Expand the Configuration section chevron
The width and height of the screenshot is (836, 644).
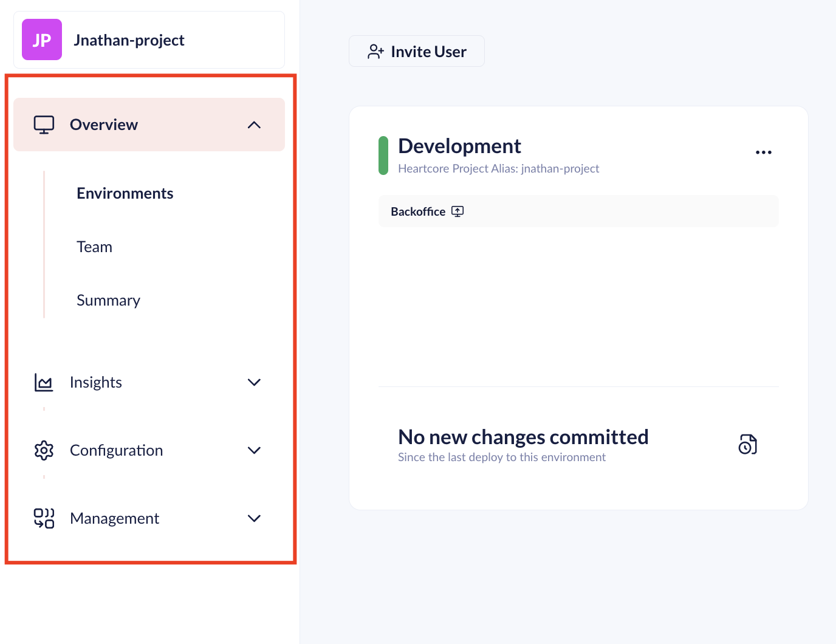(254, 450)
